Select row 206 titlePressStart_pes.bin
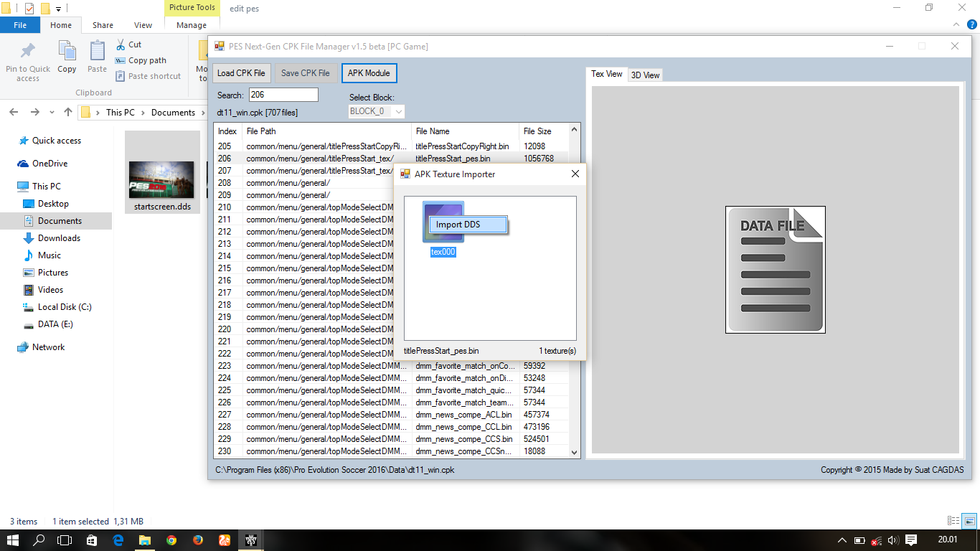 click(391, 159)
